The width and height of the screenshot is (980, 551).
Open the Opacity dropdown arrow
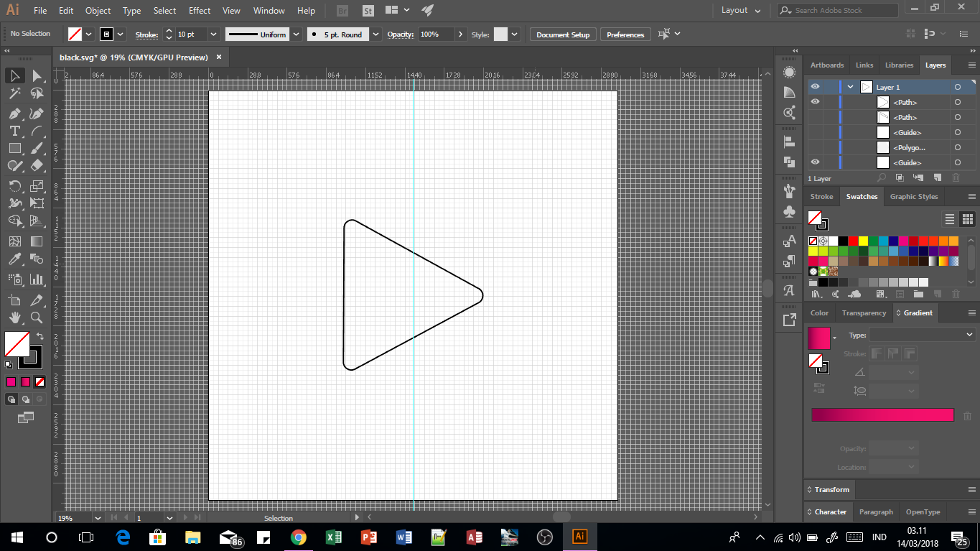[x=459, y=34]
